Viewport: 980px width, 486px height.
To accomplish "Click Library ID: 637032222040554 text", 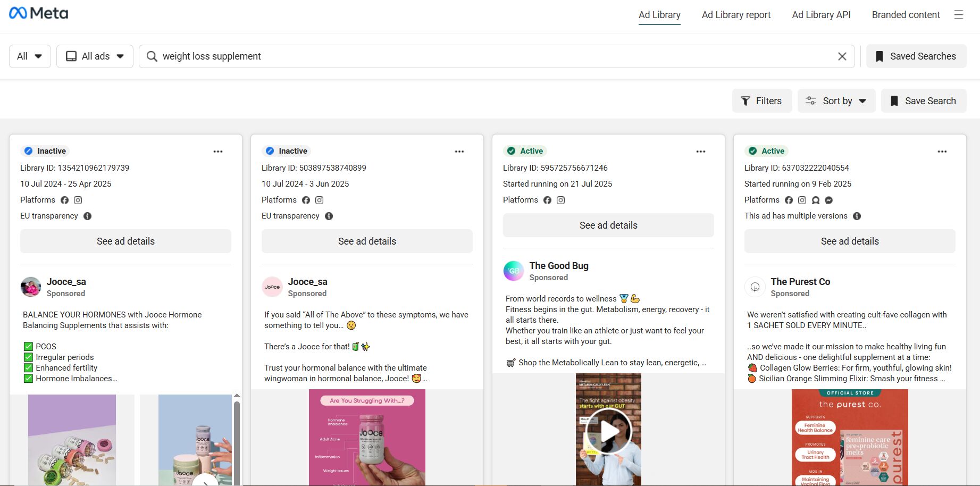I will point(797,168).
